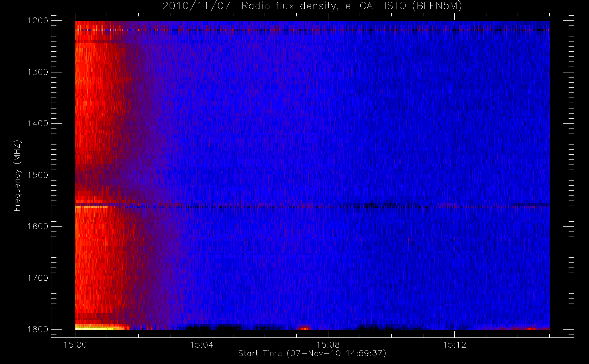
Task: Click the 1200 frequency tick label
Action: (38, 21)
